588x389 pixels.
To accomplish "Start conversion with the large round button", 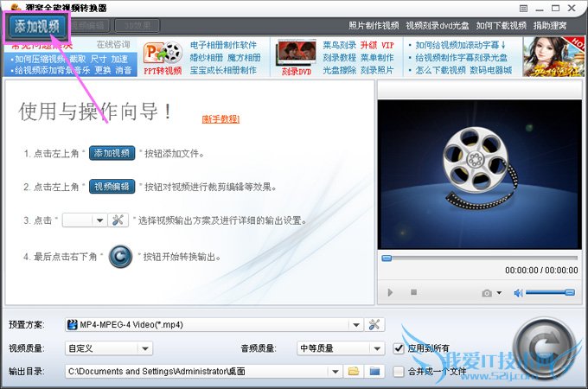I will (544, 347).
